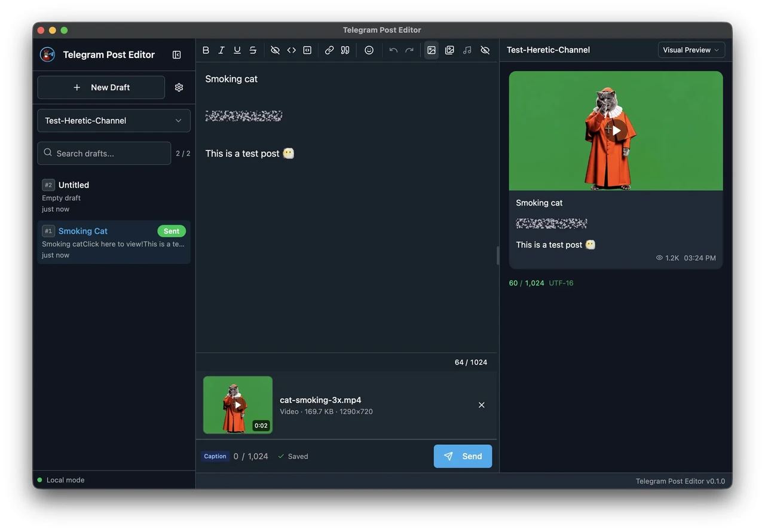Click the 1.2K views count in preview
The width and height of the screenshot is (765, 532).
668,258
